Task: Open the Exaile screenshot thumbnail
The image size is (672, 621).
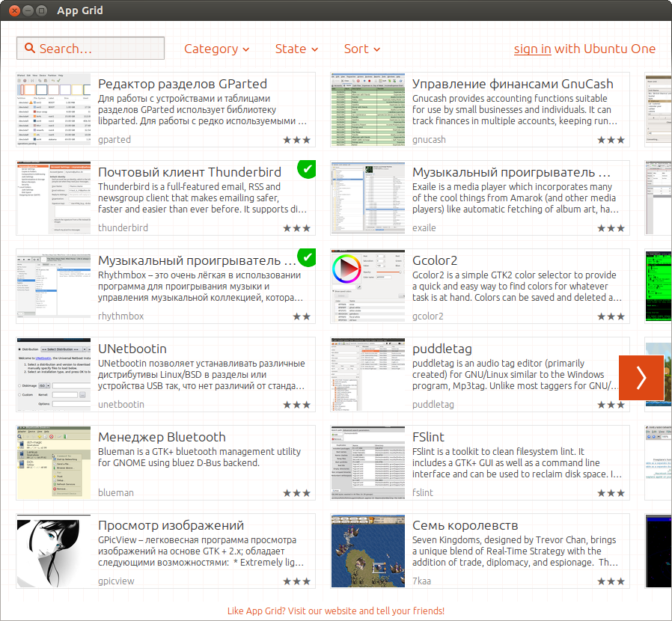Action: (368, 198)
